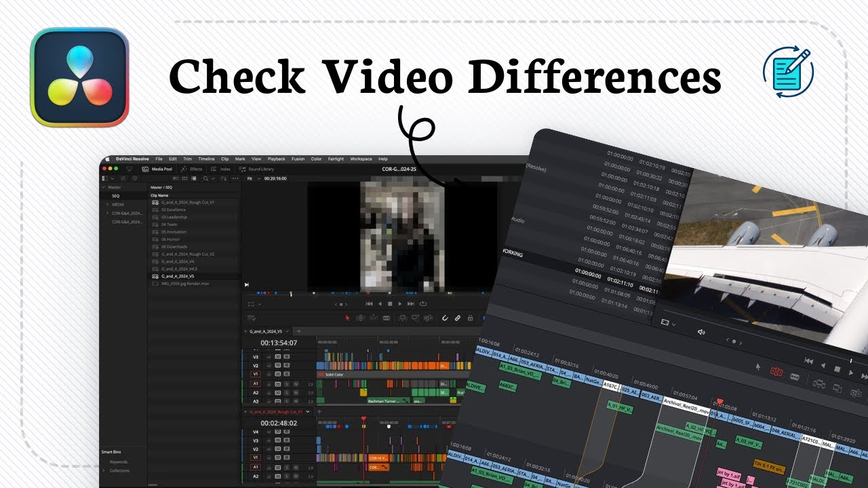Add a tab beside G_and_A_2024_V5
Image resolution: width=868 pixels, height=488 pixels.
click(299, 331)
